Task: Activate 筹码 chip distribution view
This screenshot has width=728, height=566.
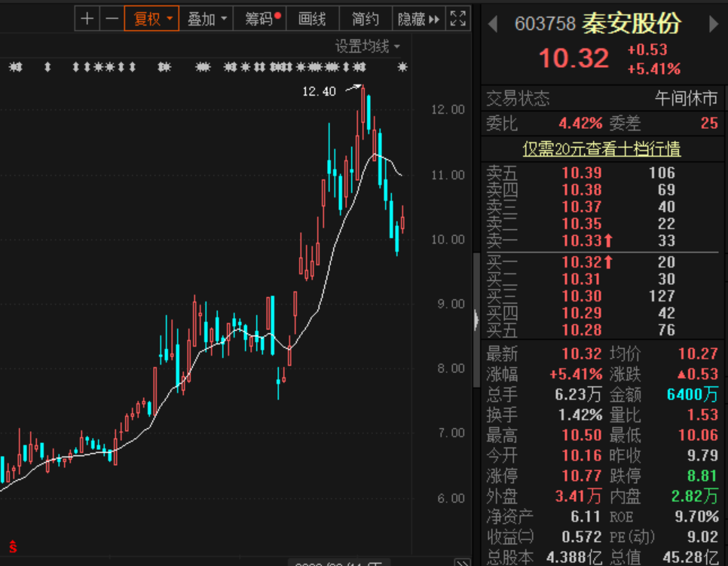Action: pos(257,19)
